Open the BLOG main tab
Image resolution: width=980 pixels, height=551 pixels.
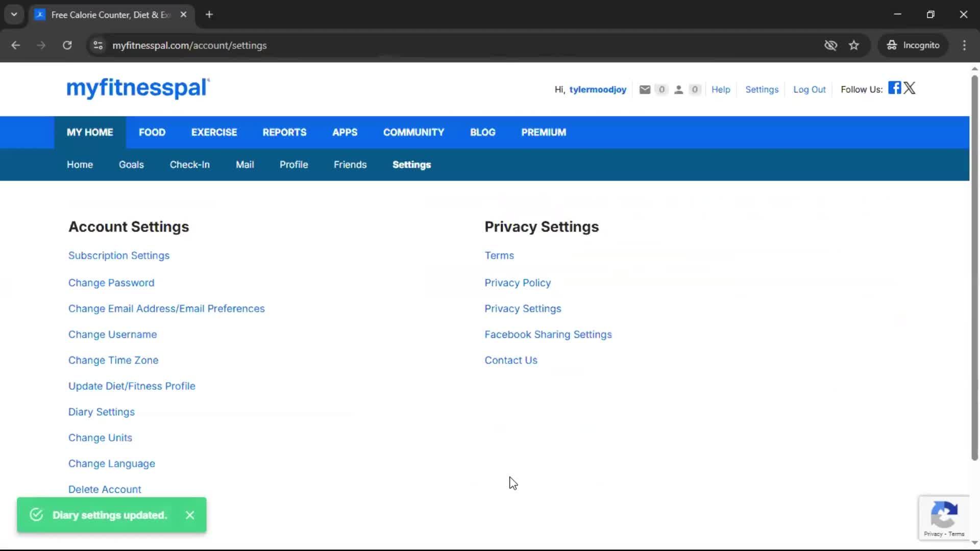[482, 133]
